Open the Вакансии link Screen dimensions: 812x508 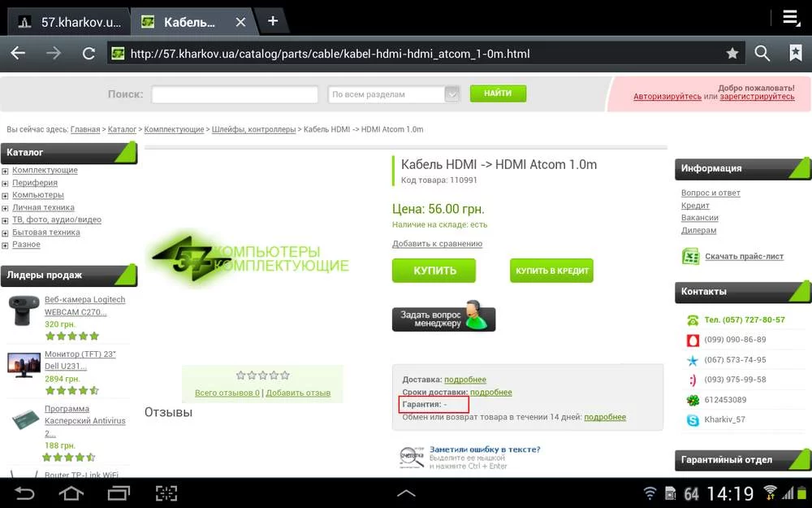(700, 218)
